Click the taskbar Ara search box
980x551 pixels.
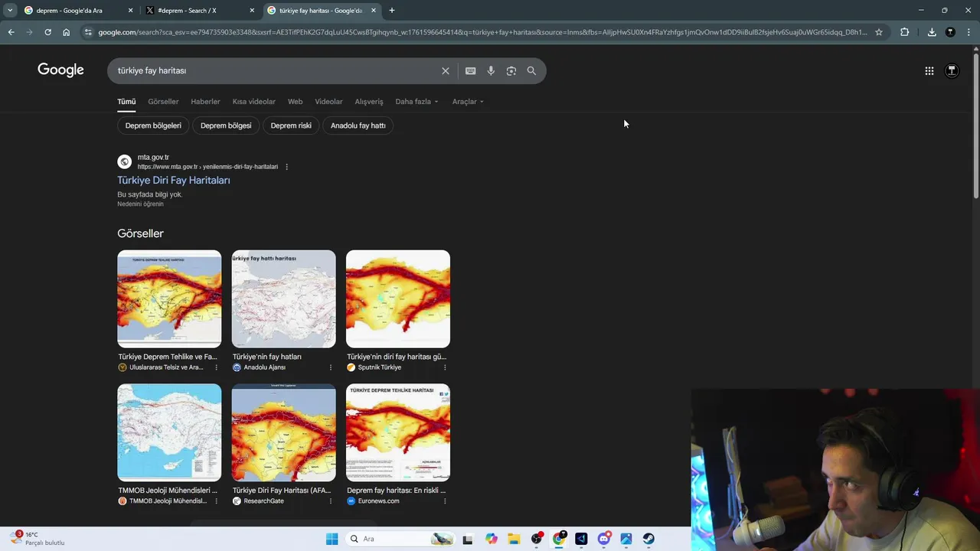tap(400, 539)
